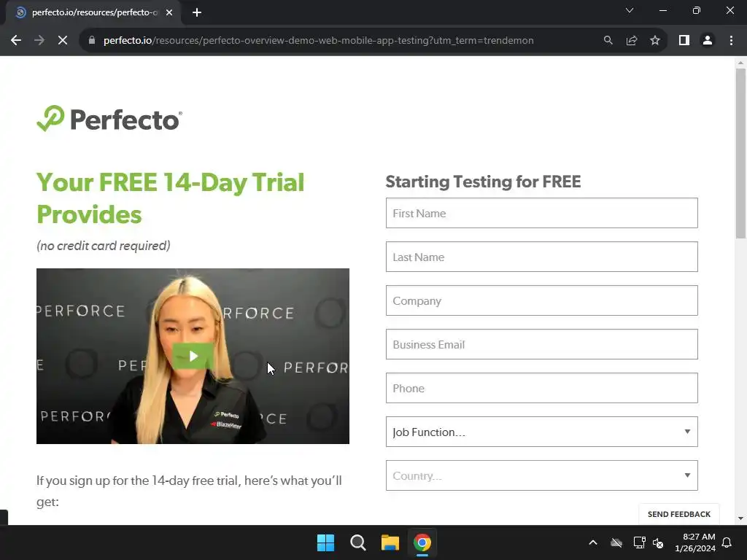Open Windows taskbar search
Image resolution: width=747 pixels, height=560 pixels.
click(x=357, y=542)
